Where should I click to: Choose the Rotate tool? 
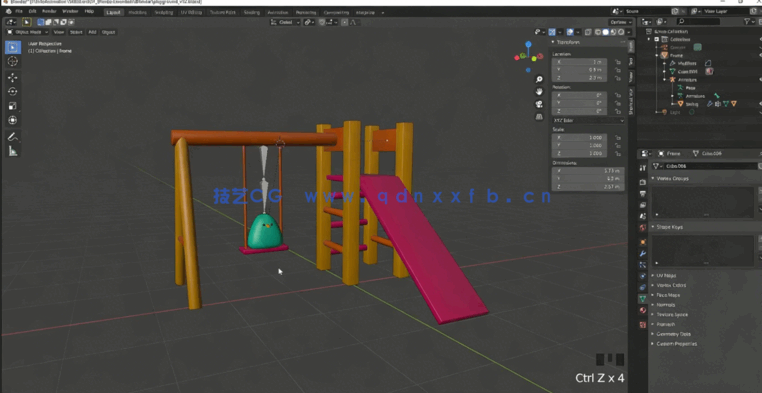tap(13, 92)
